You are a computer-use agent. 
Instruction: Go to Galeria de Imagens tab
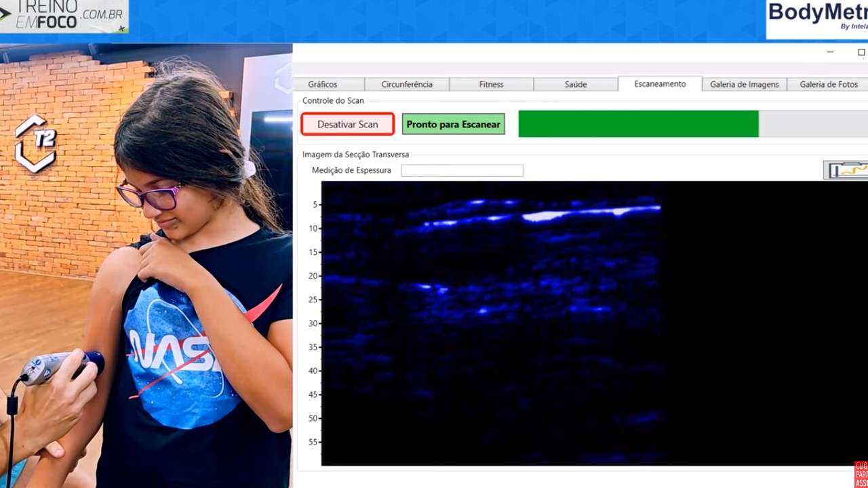(745, 84)
